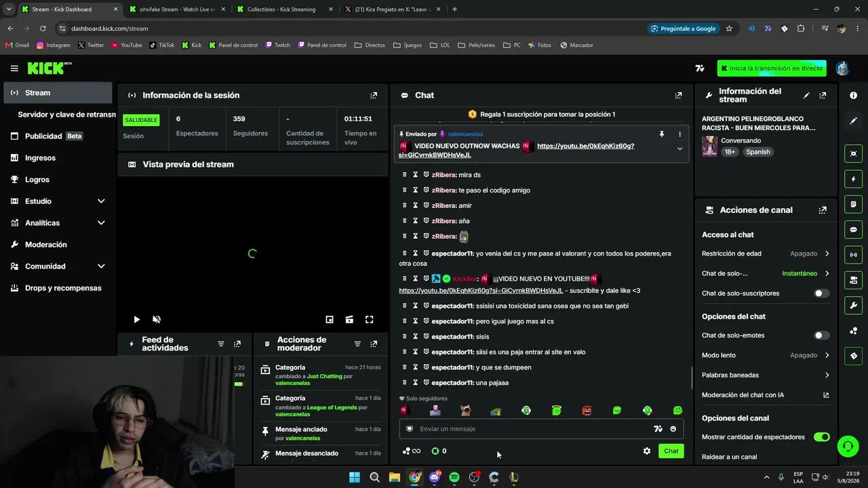
Task: Click the wrench icon in the right rail
Action: pyautogui.click(x=853, y=306)
